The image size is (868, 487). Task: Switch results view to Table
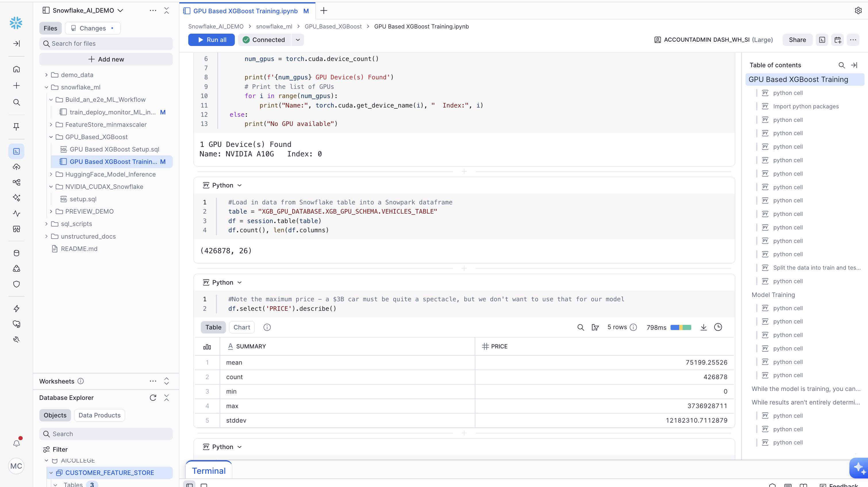(213, 327)
